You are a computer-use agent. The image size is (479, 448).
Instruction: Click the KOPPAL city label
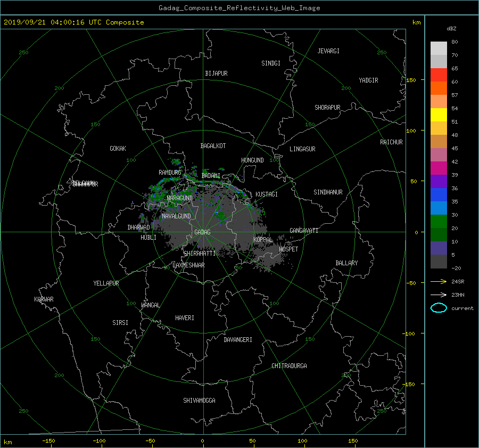click(263, 240)
